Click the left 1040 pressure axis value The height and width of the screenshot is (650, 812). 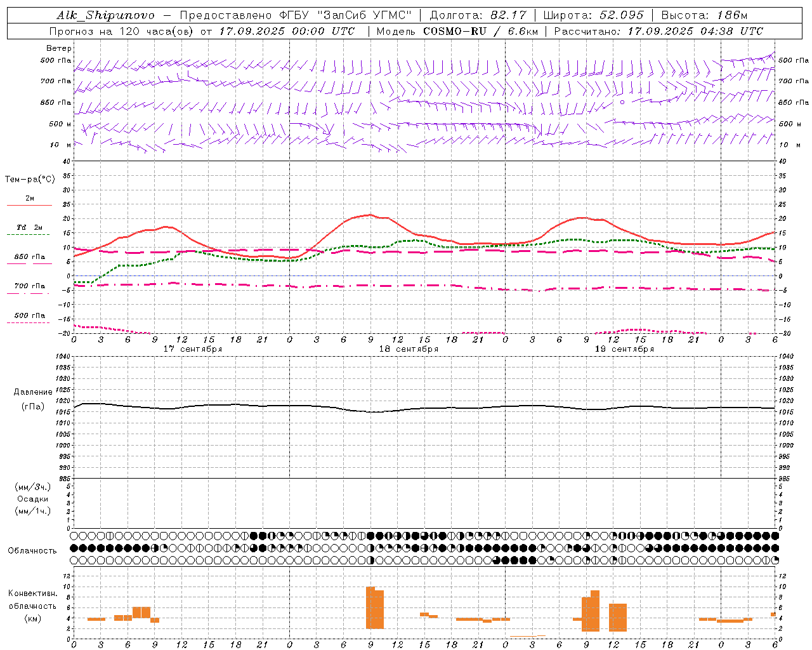63,356
